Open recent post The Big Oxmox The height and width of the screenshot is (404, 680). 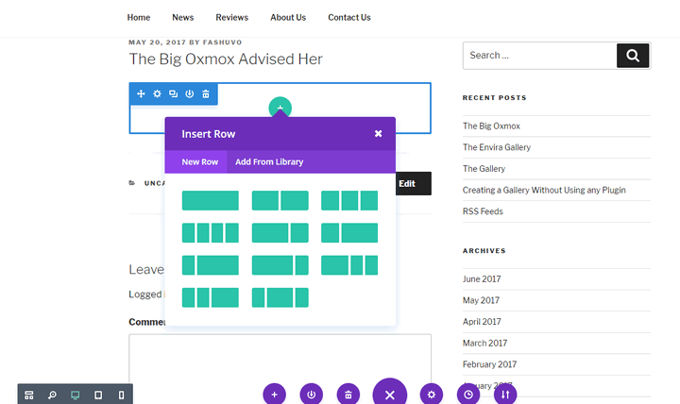(491, 126)
